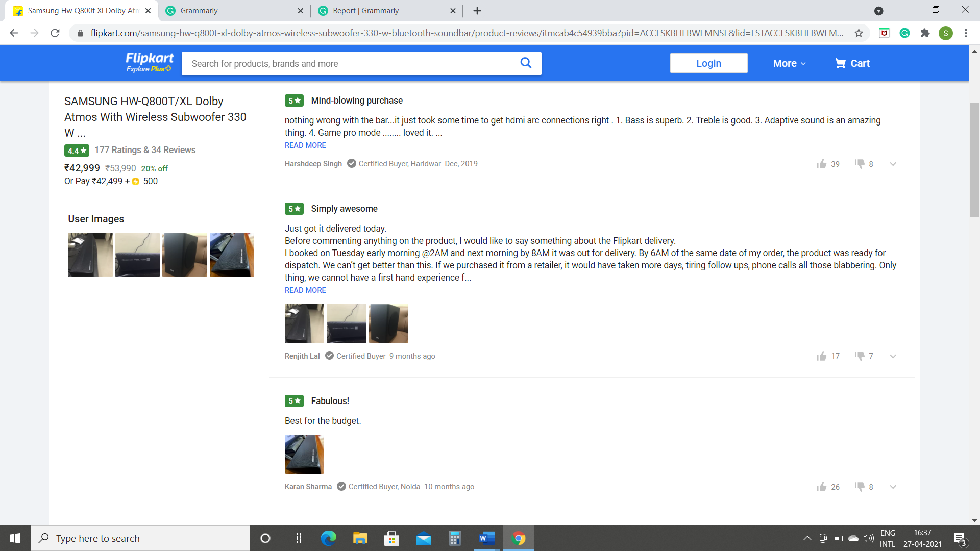Open the second User Images thumbnail
This screenshot has width=980, height=551.
pos(137,255)
